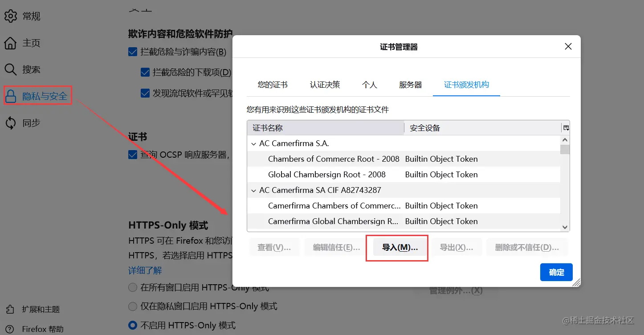The height and width of the screenshot is (335, 644).
Task: Click the 隐私与安全 lock icon
Action: (11, 95)
